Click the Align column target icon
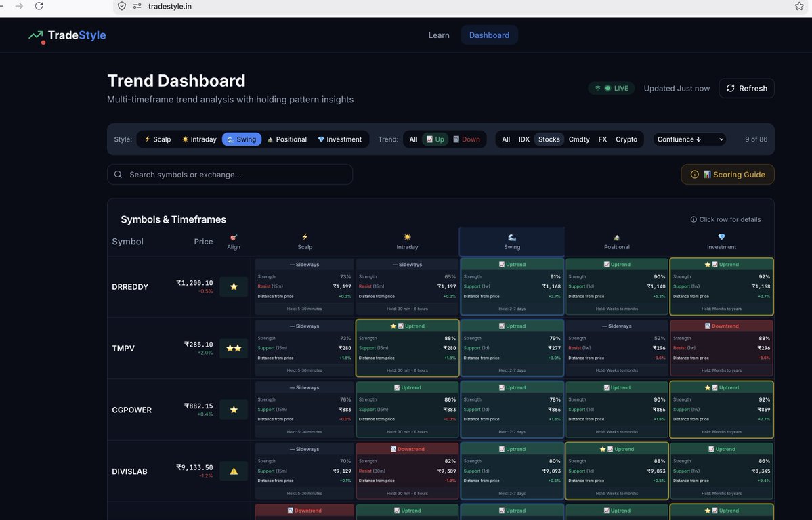This screenshot has width=812, height=520. click(x=234, y=237)
